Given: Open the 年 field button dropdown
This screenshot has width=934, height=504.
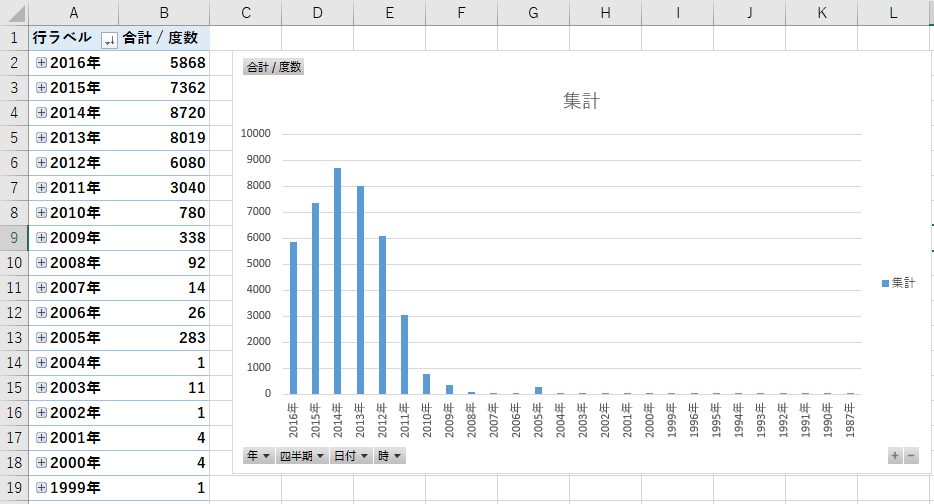Looking at the screenshot, I should (x=260, y=456).
